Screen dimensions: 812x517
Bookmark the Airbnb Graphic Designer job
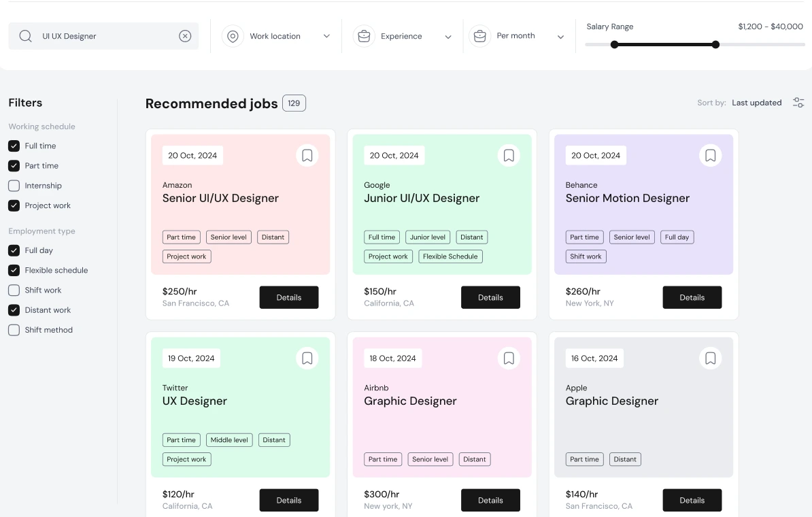coord(509,358)
